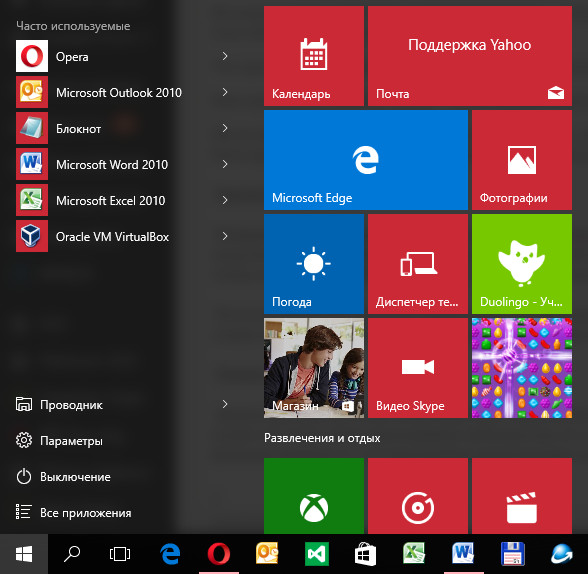This screenshot has width=588, height=574.
Task: Switch to Opera on the taskbar
Action: [x=219, y=554]
